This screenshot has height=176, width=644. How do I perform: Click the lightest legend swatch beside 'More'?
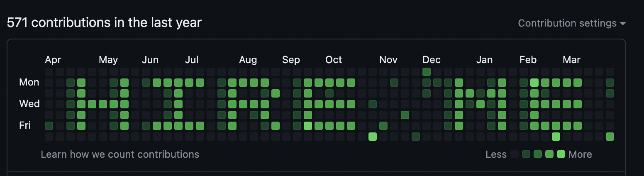coord(561,154)
